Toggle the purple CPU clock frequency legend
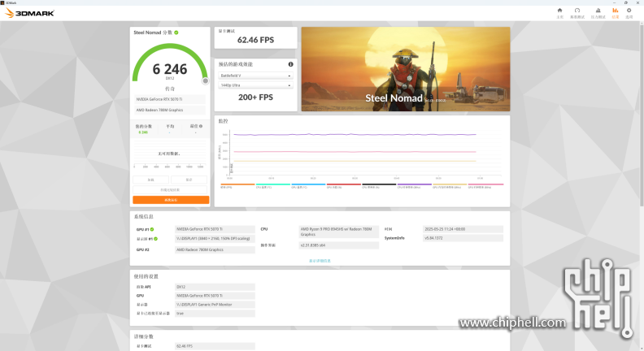 click(x=414, y=185)
